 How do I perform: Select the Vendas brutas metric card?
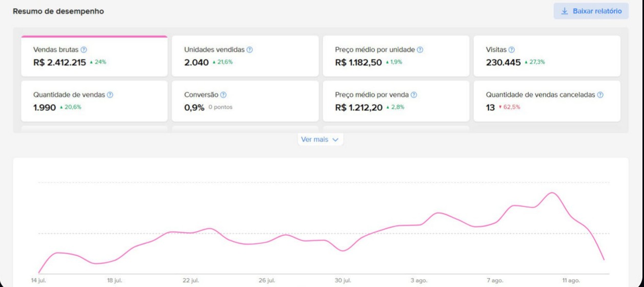(94, 56)
